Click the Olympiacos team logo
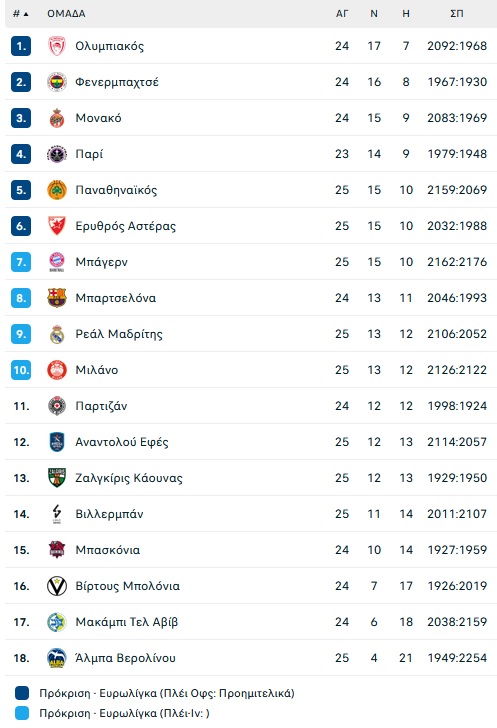Viewport: 497px width, 728px height. (x=57, y=46)
